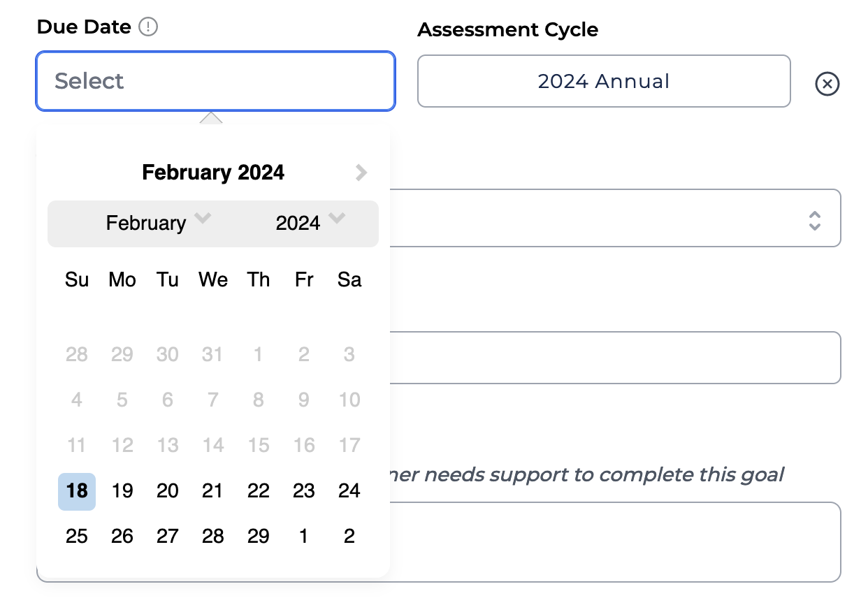The height and width of the screenshot is (598, 868).
Task: Pick February 22 in date picker
Action: [258, 491]
